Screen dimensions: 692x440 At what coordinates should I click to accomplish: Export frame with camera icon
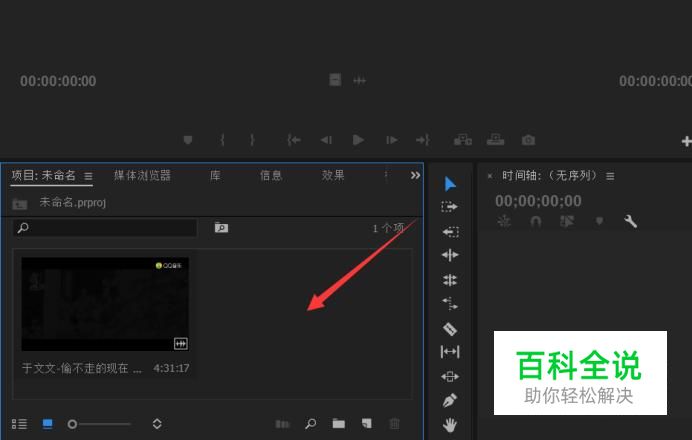coord(528,140)
